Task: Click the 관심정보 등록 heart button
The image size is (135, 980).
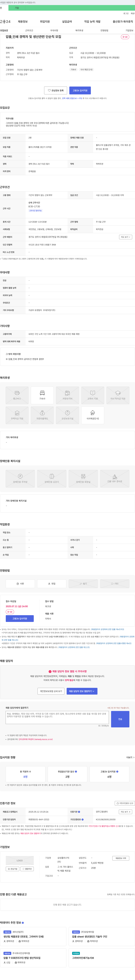Action: click(x=56, y=91)
